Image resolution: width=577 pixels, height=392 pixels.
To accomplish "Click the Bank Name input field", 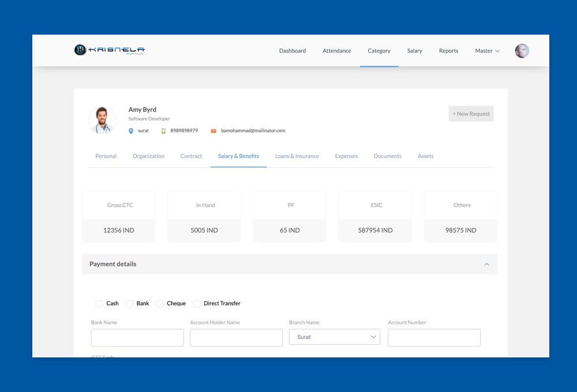I will [137, 338].
